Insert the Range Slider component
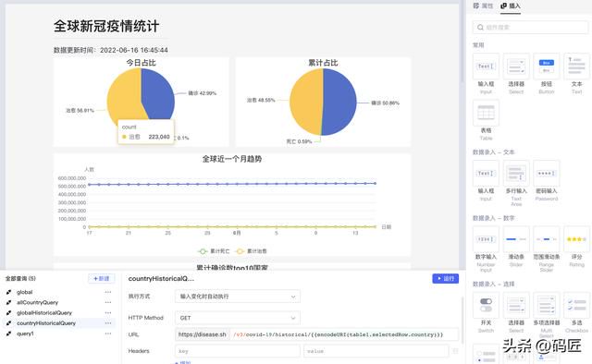592x364 pixels. pyautogui.click(x=547, y=239)
